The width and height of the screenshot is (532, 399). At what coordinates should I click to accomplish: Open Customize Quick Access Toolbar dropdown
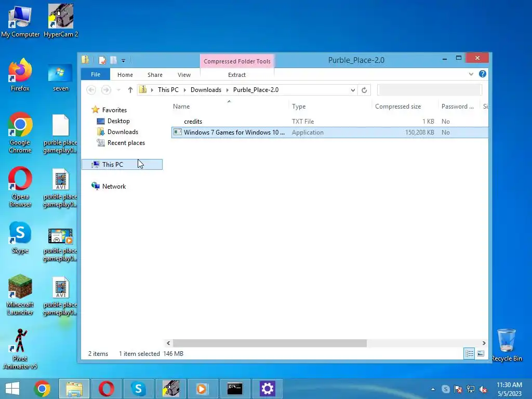[124, 61]
